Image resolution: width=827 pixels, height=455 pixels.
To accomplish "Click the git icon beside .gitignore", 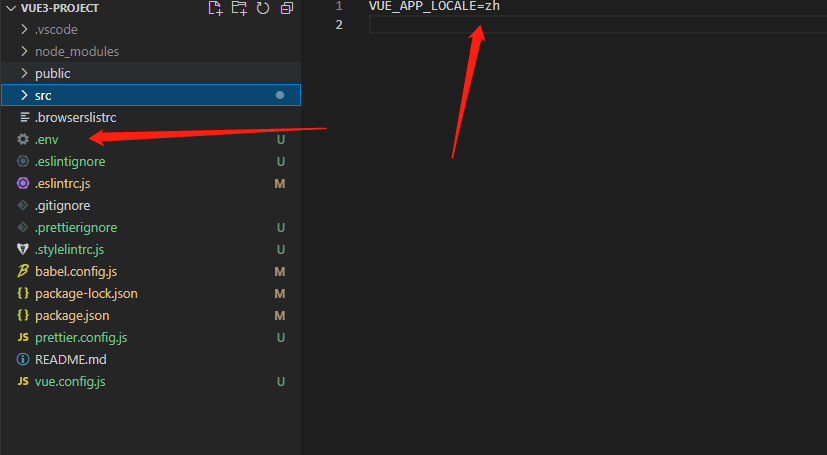I will pyautogui.click(x=23, y=205).
